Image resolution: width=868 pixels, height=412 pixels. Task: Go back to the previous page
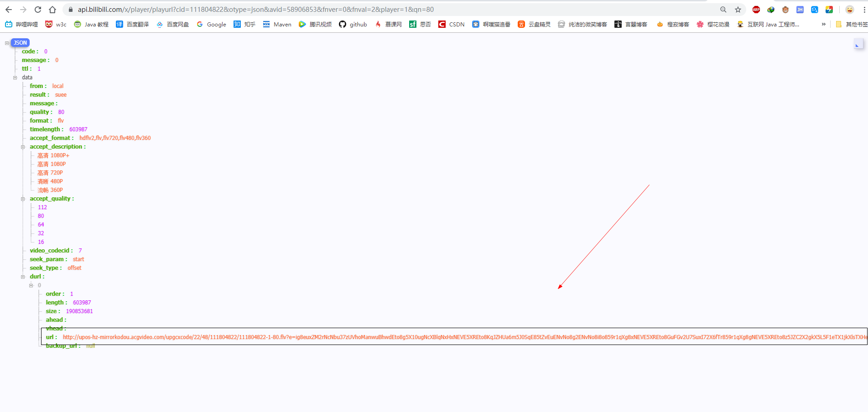(x=8, y=10)
